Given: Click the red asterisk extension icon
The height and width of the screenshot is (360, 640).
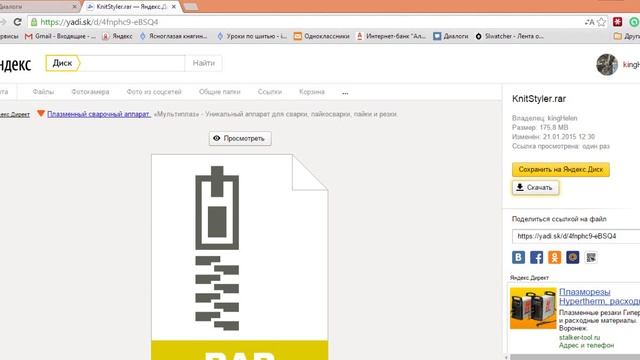Looking at the screenshot, I should (618, 22).
